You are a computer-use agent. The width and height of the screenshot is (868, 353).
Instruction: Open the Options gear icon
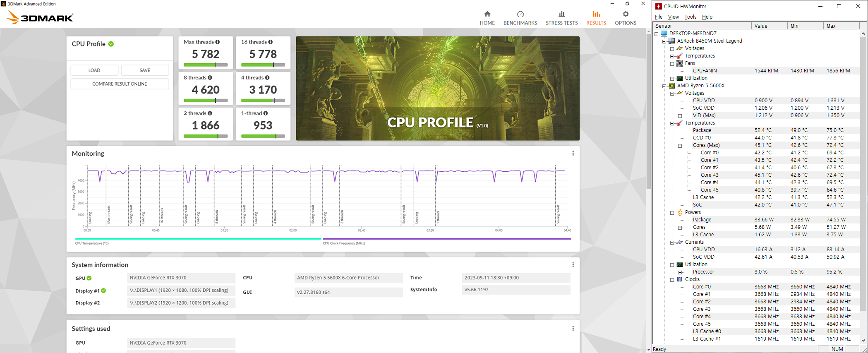tap(625, 14)
